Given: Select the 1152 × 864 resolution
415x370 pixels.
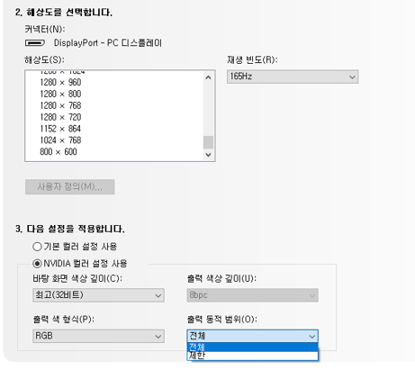Looking at the screenshot, I should 60,129.
